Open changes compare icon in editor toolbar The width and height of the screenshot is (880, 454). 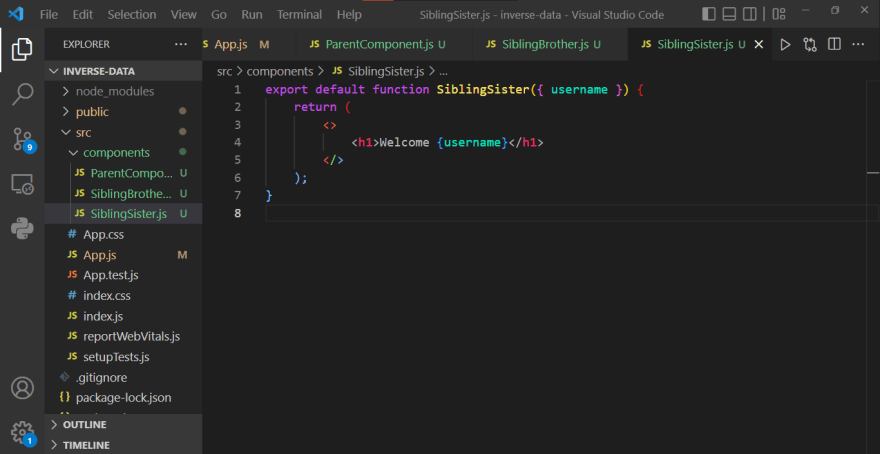click(x=810, y=44)
